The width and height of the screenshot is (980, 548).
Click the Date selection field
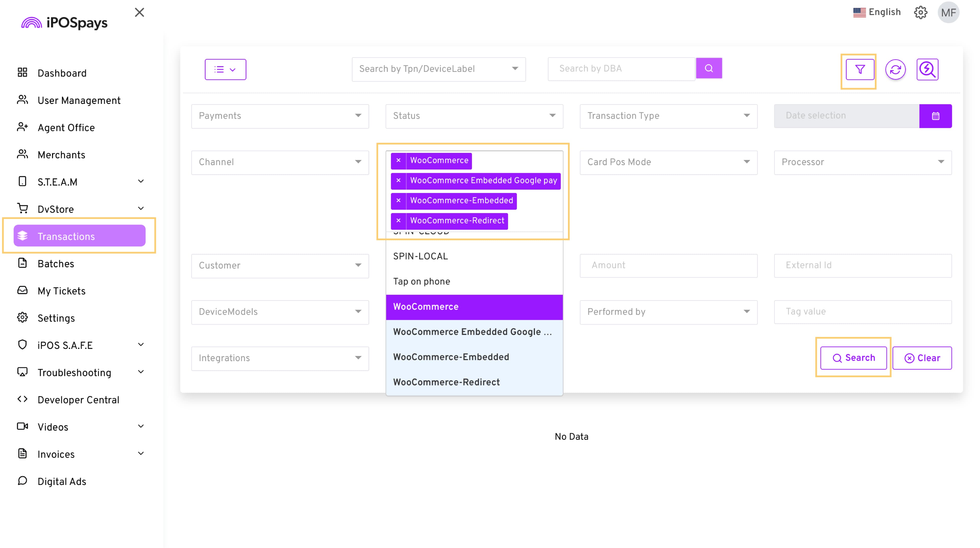click(x=847, y=116)
